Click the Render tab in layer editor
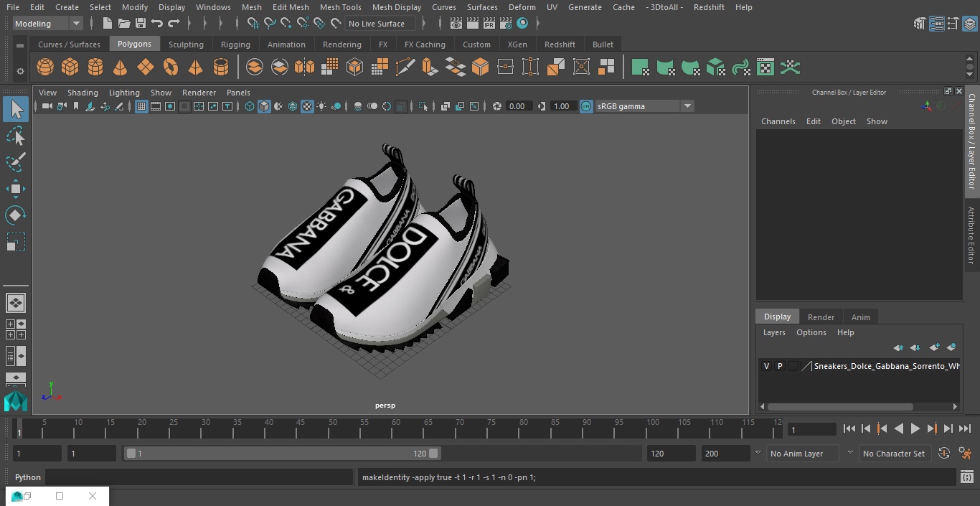980x506 pixels. tap(821, 317)
